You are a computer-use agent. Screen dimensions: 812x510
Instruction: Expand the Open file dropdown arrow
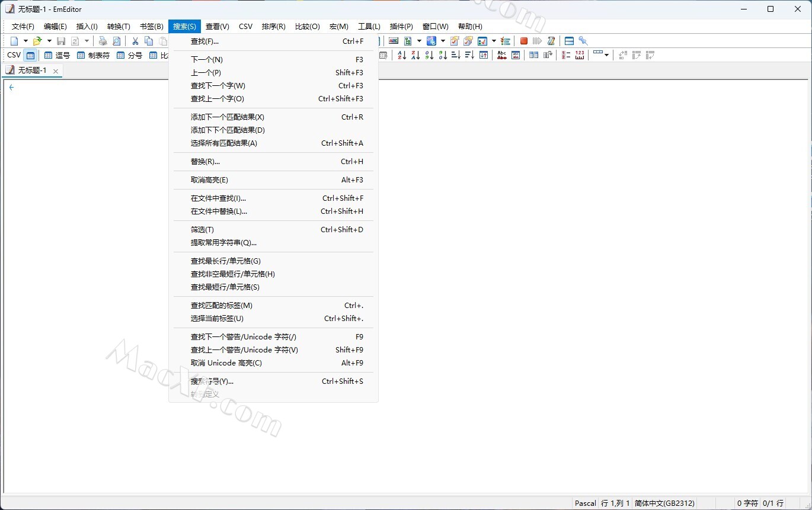point(49,41)
